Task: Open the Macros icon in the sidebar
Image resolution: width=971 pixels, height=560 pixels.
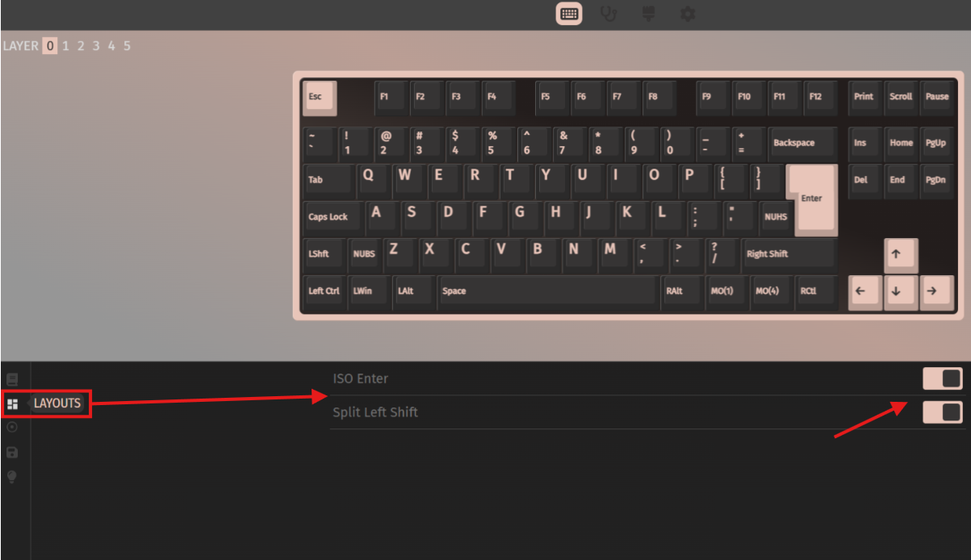Action: click(12, 428)
